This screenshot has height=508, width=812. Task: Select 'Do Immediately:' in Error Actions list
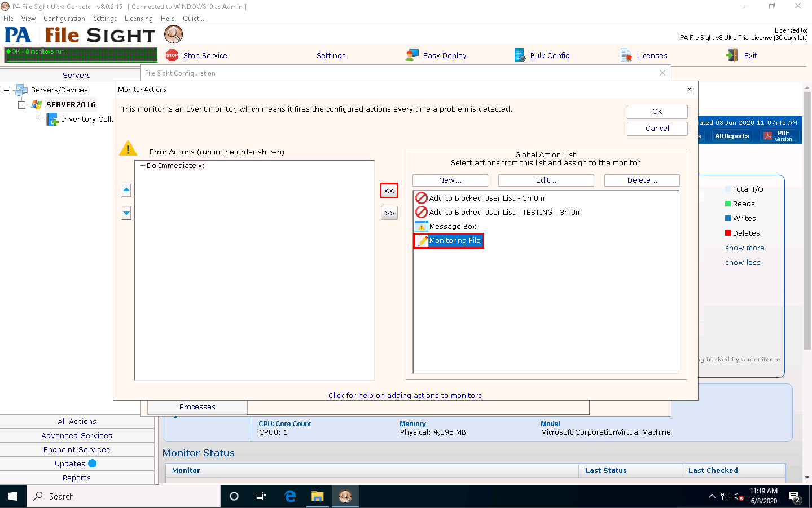(175, 166)
